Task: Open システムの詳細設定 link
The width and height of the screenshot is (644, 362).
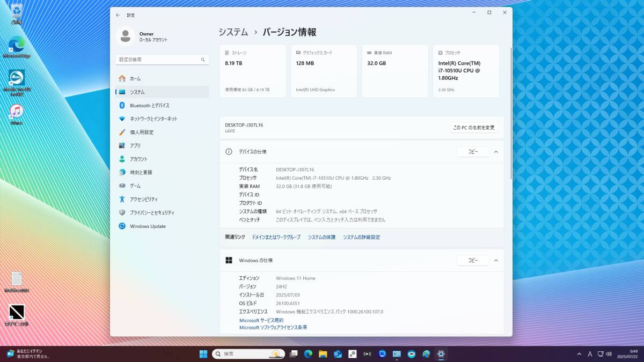Action: coord(361,237)
